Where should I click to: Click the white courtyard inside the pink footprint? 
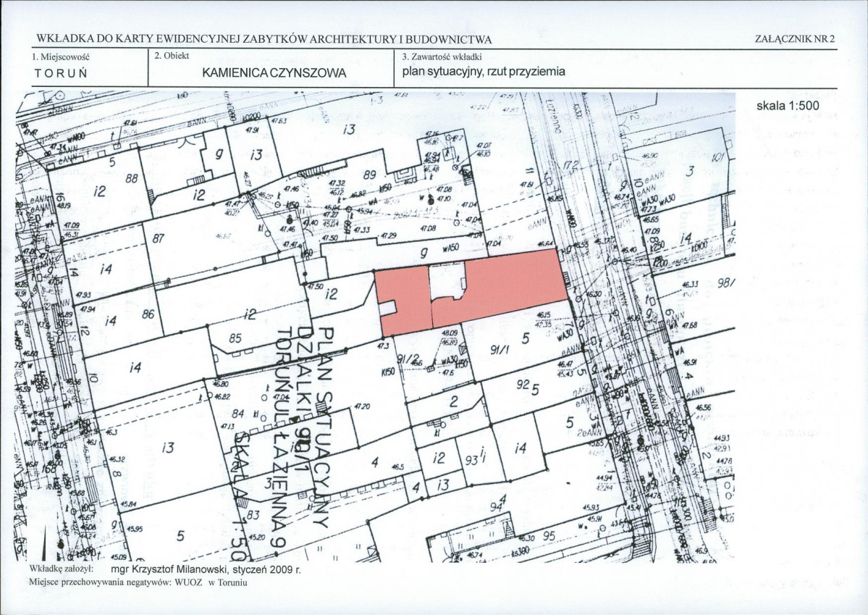pos(447,280)
